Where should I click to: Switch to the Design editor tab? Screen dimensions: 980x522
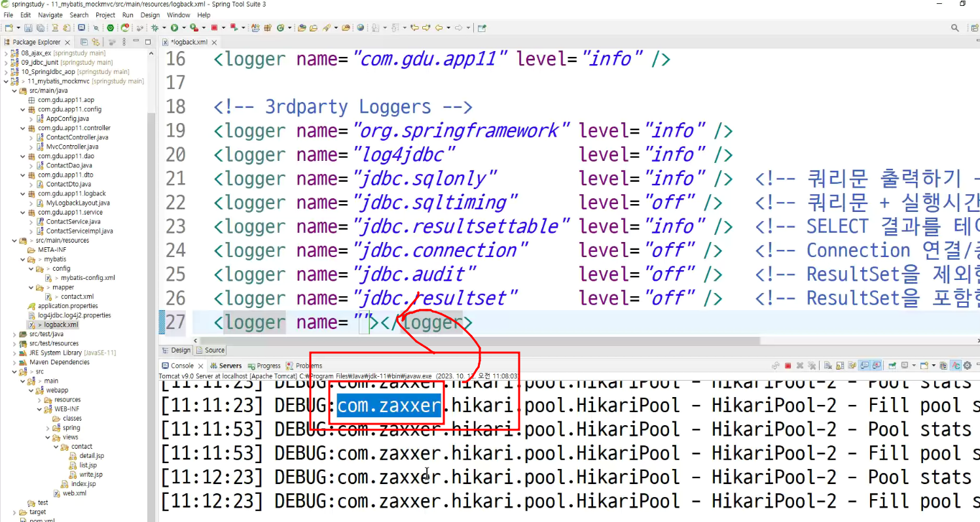tap(177, 350)
